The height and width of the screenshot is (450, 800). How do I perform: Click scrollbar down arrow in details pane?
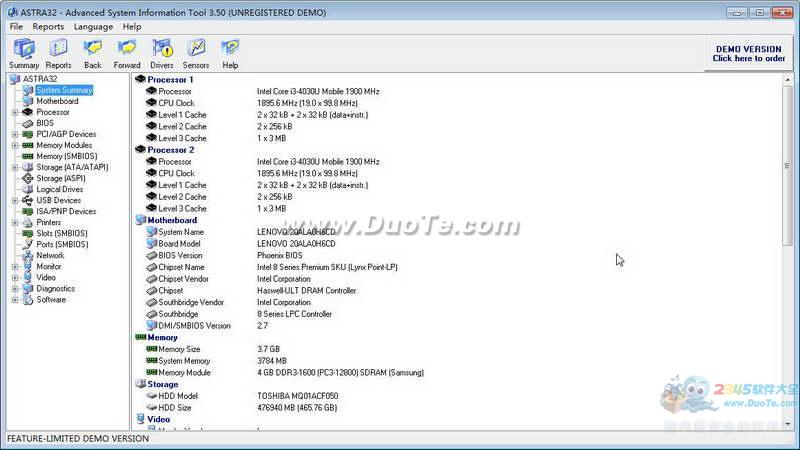(x=787, y=424)
